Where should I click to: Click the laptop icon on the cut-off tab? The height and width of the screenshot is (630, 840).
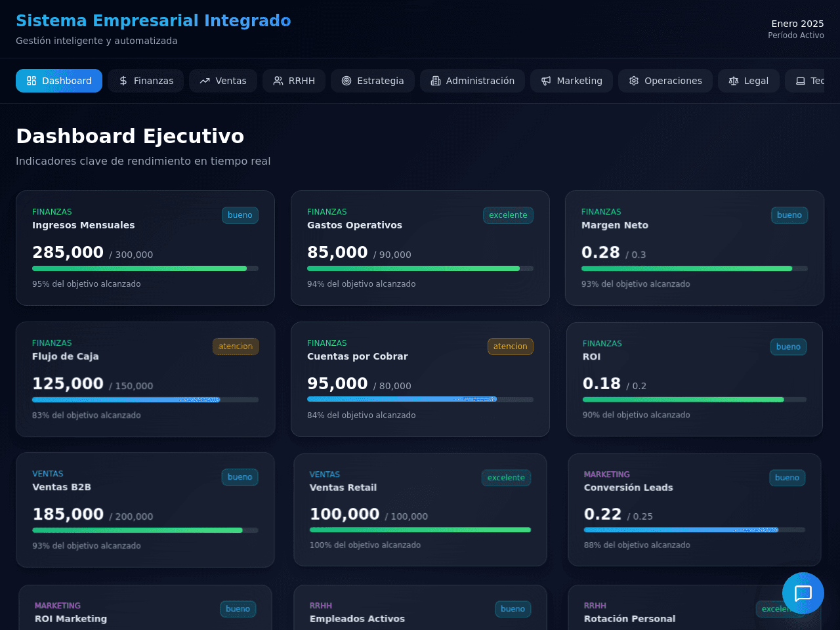(801, 81)
